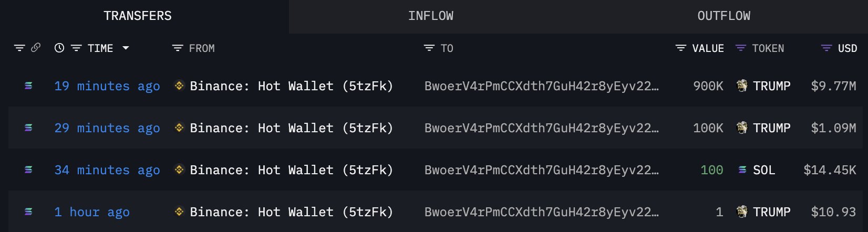Click the filter icon next to FROM
The height and width of the screenshot is (232, 868).
[x=178, y=48]
